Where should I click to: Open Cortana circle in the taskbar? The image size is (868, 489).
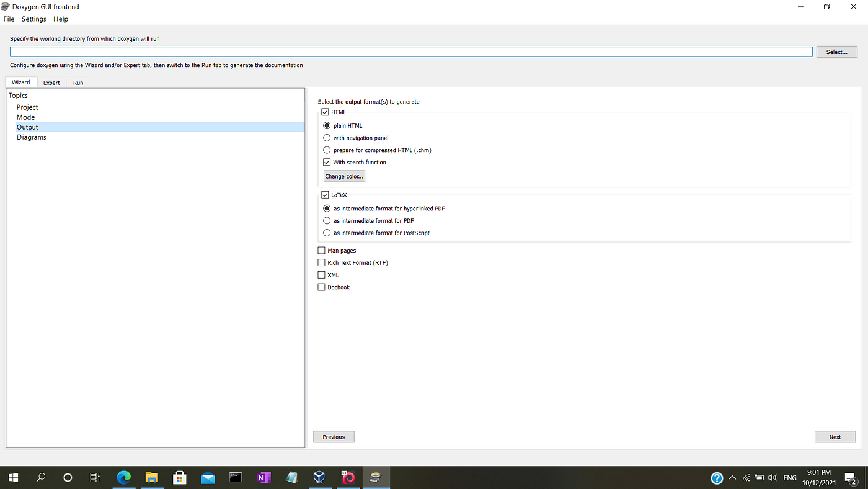click(x=68, y=477)
